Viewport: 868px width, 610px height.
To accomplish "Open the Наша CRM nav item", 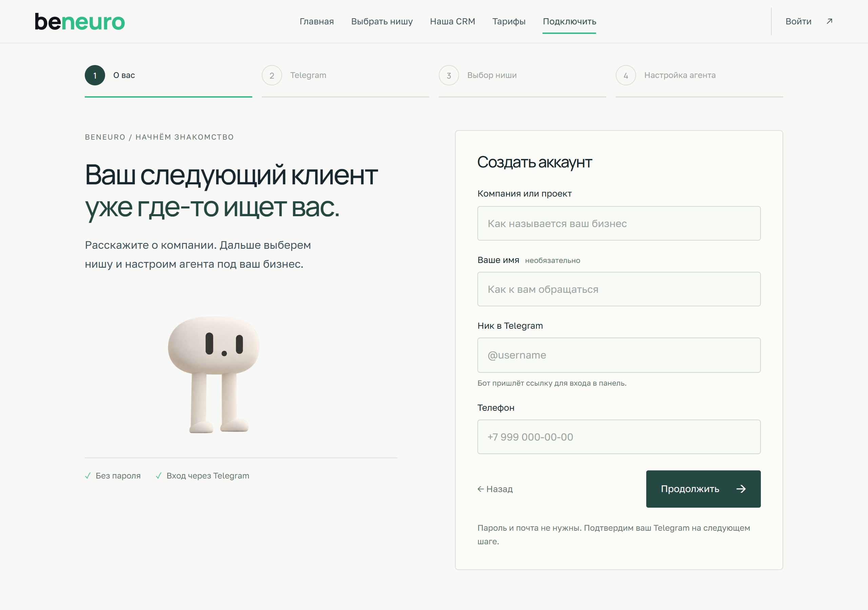I will 453,22.
